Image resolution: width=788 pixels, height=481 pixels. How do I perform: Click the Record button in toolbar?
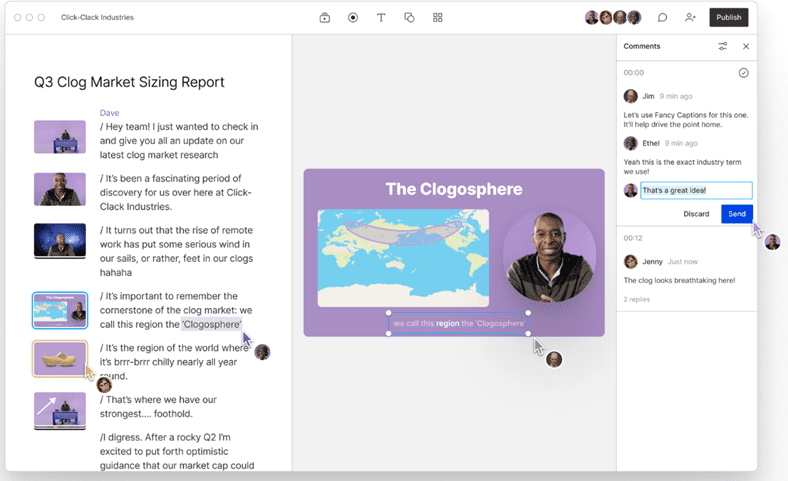353,18
